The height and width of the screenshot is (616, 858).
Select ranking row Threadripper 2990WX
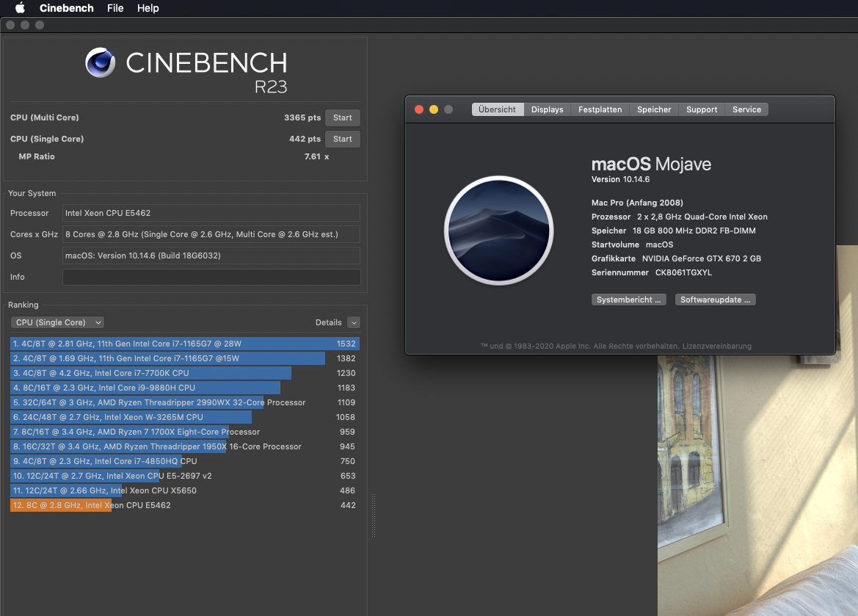[184, 402]
